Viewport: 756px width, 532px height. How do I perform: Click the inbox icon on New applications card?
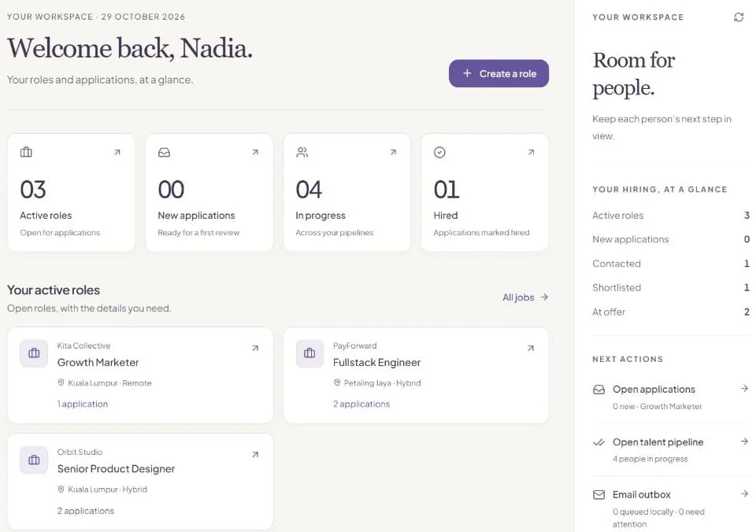(x=164, y=152)
